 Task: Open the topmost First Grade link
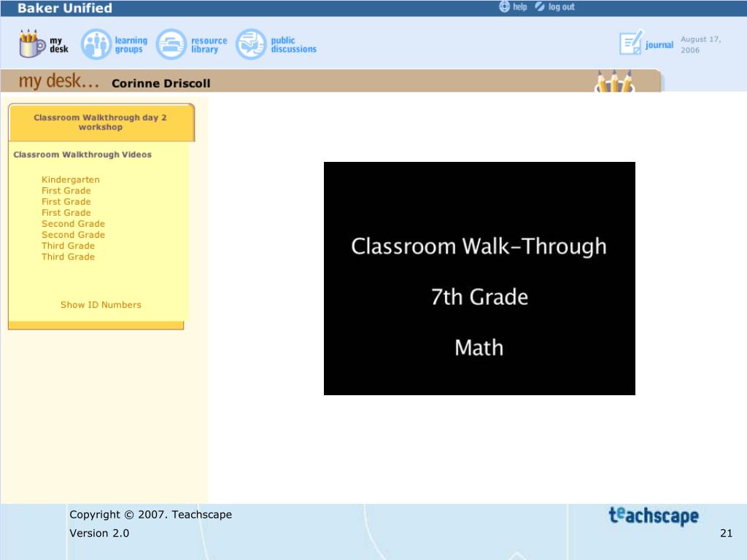click(66, 191)
